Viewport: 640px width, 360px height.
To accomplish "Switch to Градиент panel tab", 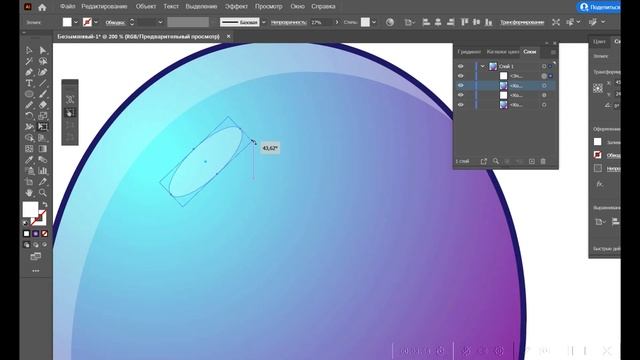I will click(469, 52).
